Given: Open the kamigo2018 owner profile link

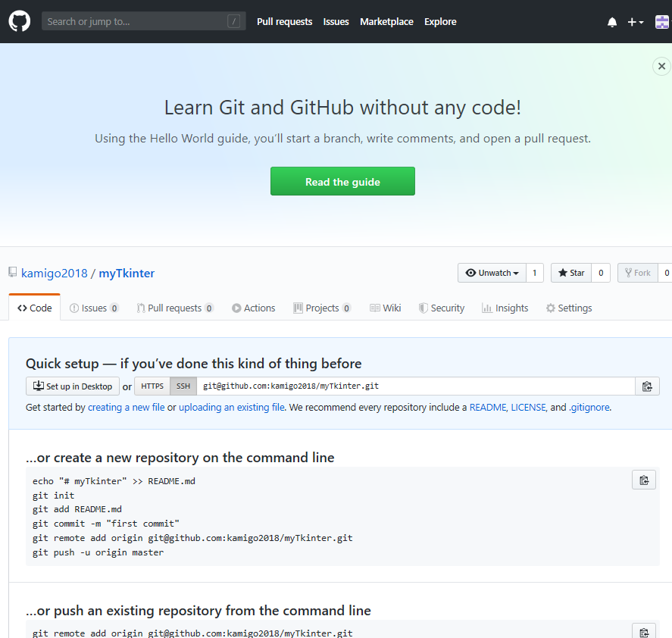Looking at the screenshot, I should [55, 273].
